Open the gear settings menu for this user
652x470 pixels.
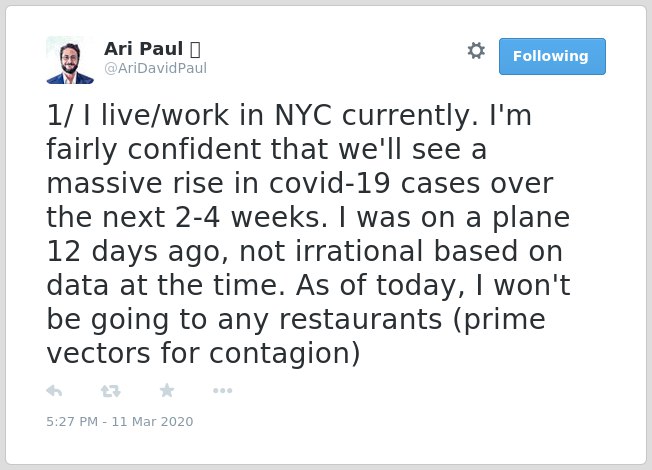[x=476, y=51]
